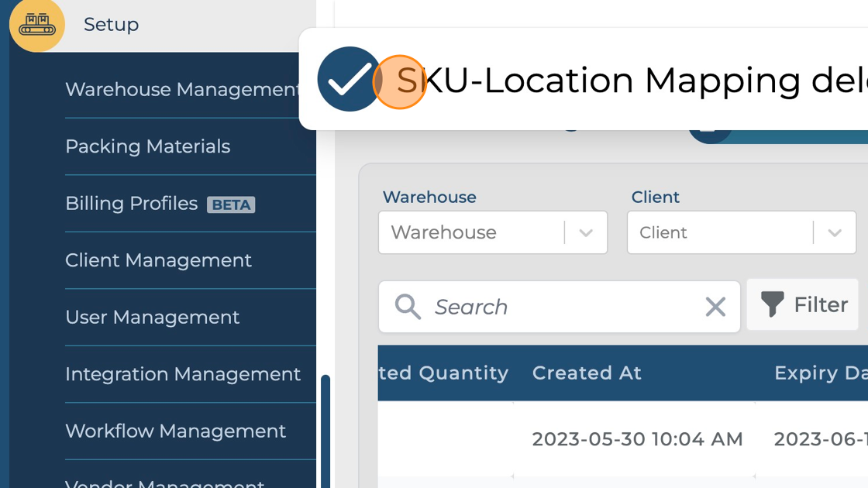Screen dimensions: 868x488
Task: Open Packing Materials
Action: pos(148,146)
